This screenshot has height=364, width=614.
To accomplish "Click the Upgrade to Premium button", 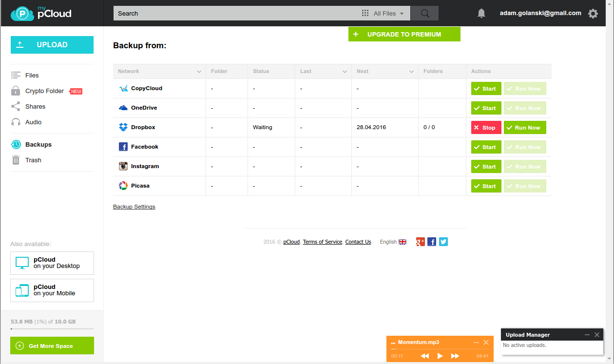I will (404, 34).
